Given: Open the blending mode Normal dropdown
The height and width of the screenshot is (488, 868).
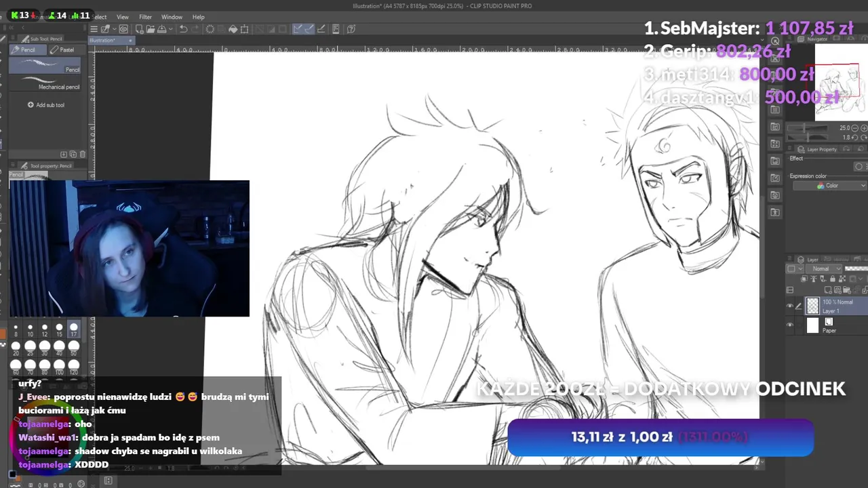Looking at the screenshot, I should (825, 269).
